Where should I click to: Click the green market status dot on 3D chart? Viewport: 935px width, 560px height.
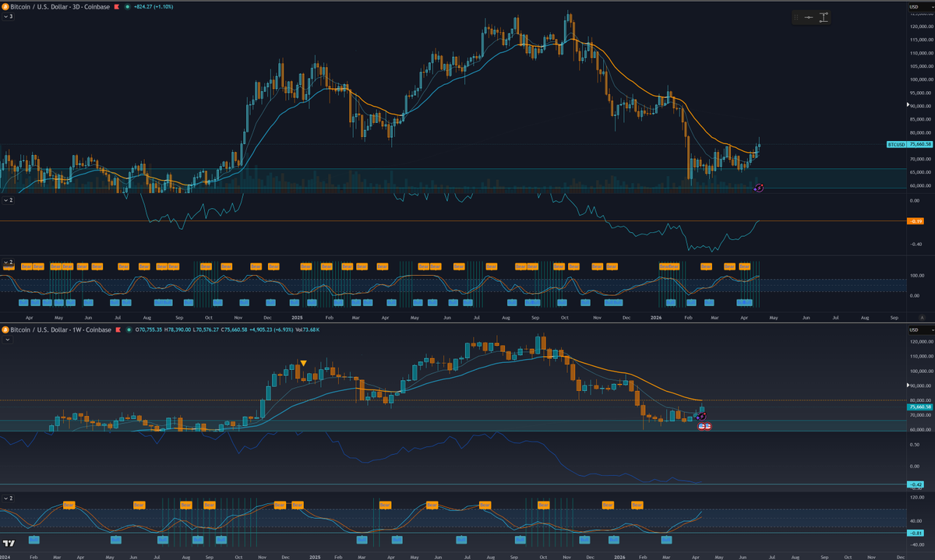[x=127, y=7]
